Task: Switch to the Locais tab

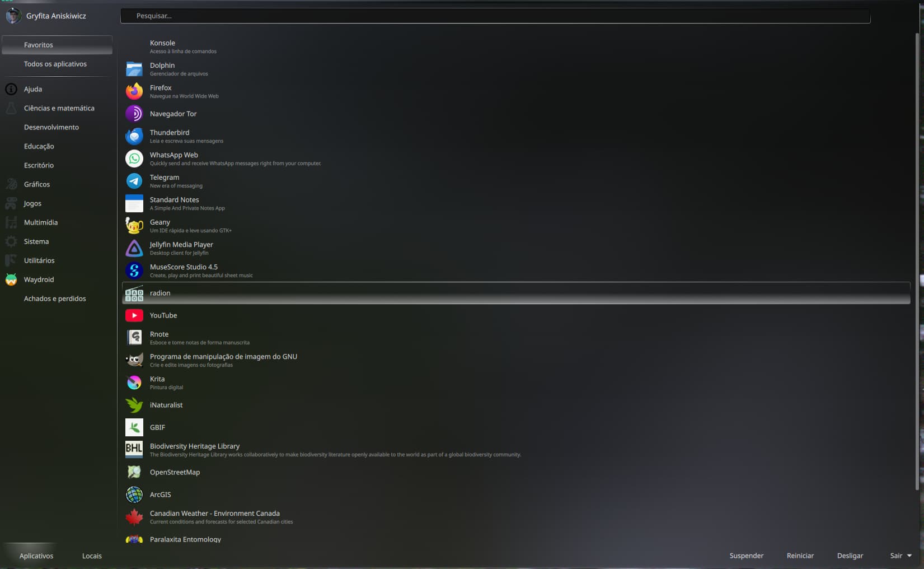Action: coord(92,556)
